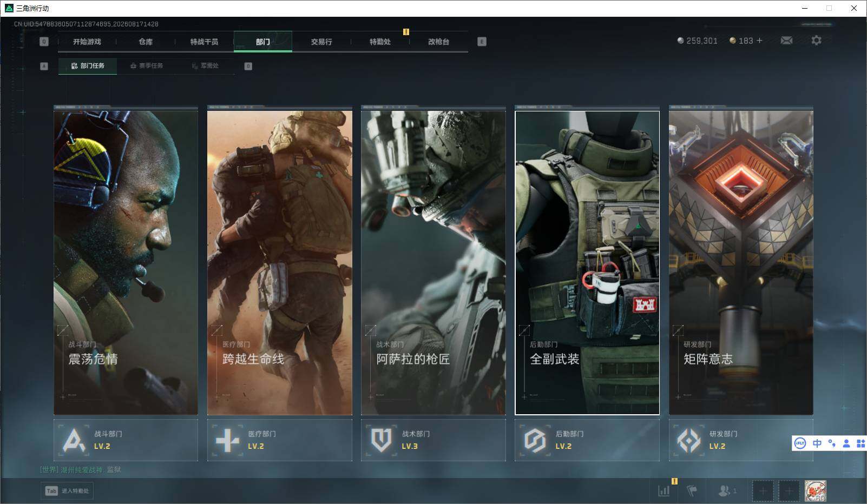Click the 世界 chat message line
This screenshot has width=867, height=504.
80,469
